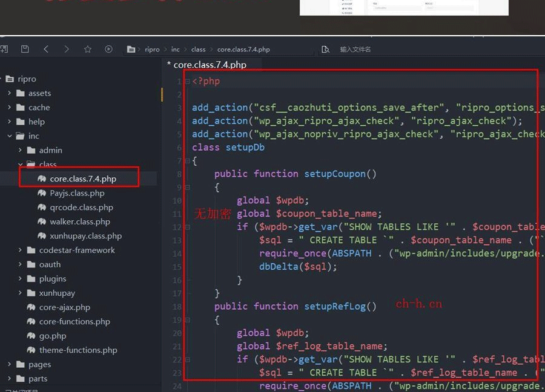Open Payjs.class.php file
The height and width of the screenshot is (392, 545).
(x=77, y=193)
